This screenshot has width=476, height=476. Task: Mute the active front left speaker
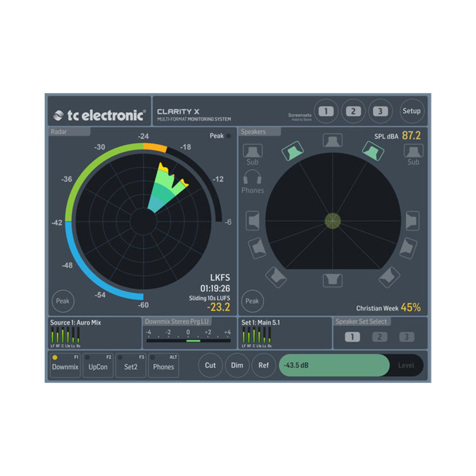(x=293, y=151)
